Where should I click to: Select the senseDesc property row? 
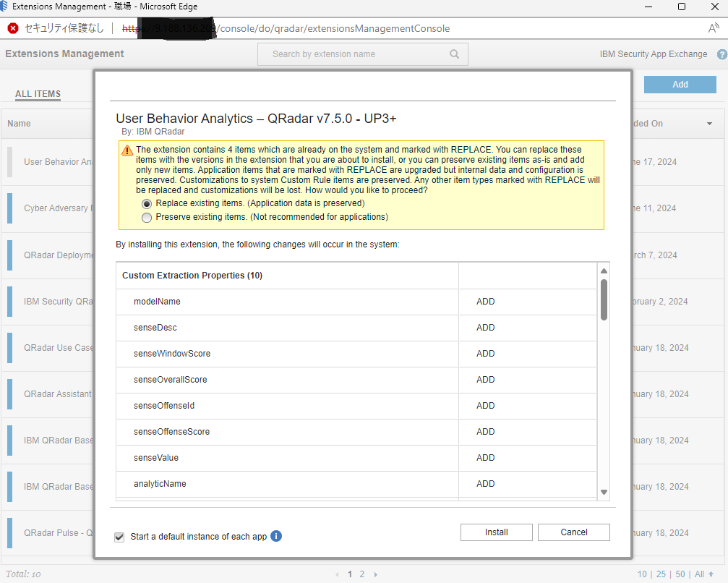click(x=356, y=328)
